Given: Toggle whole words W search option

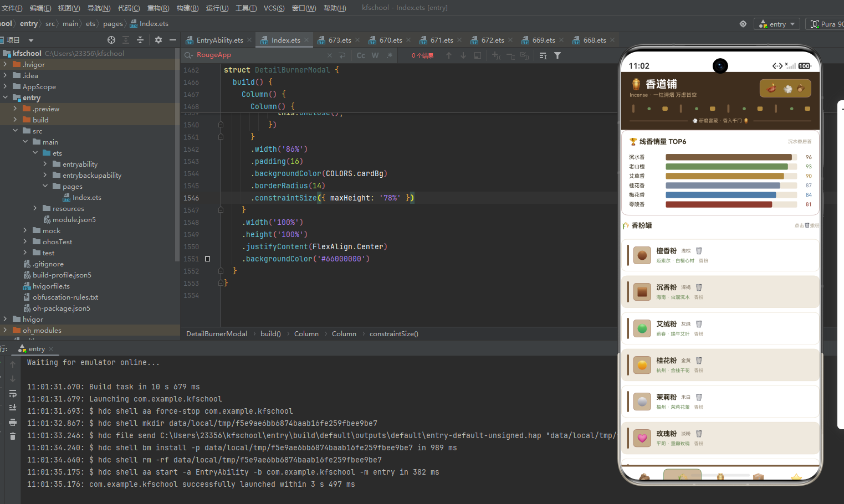Looking at the screenshot, I should click(x=375, y=55).
